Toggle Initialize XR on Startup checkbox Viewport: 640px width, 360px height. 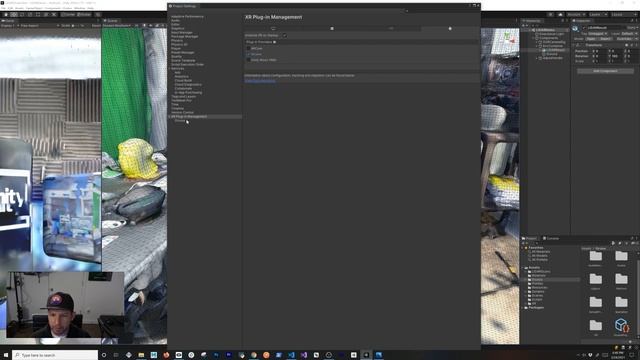284,36
